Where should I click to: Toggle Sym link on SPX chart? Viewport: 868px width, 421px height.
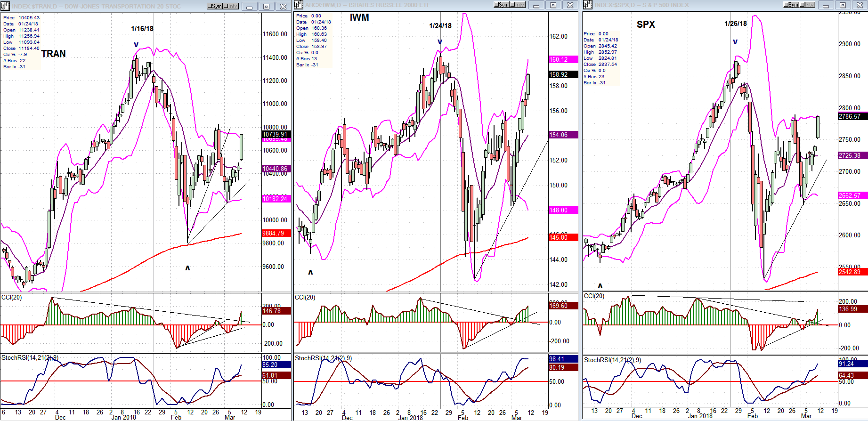[791, 5]
